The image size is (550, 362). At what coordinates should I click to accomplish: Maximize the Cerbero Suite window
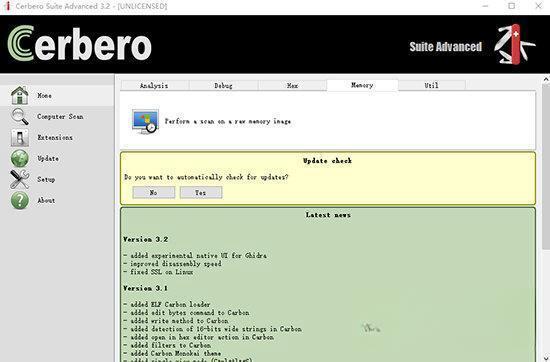(512, 6)
